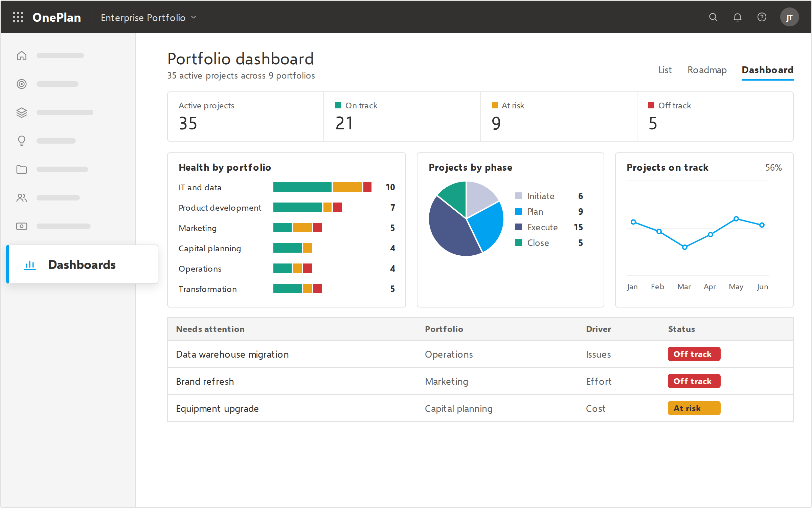Screen dimensions: 812x508
Task: Click the Plan legend color swatch
Action: (x=518, y=211)
